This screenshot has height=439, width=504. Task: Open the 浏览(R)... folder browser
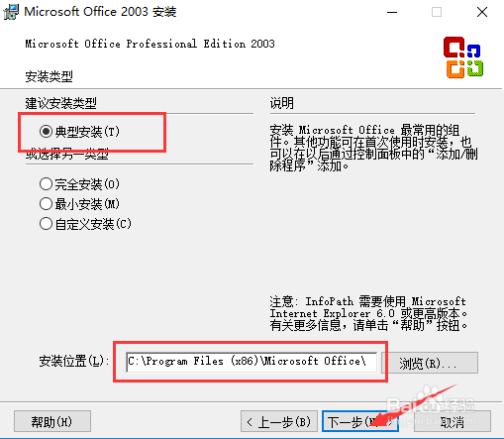click(430, 363)
